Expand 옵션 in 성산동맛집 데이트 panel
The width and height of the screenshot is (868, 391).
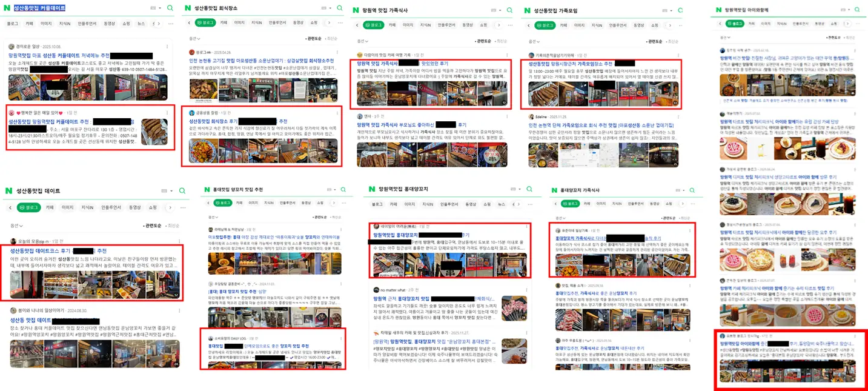click(x=16, y=226)
